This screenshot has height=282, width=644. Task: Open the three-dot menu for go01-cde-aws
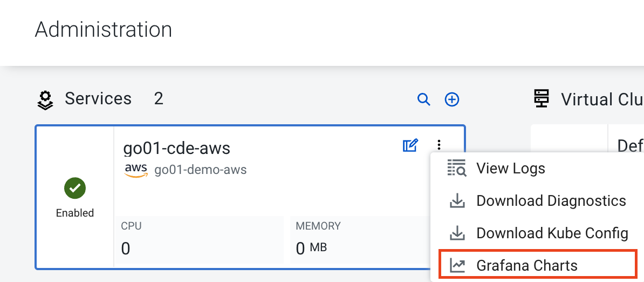point(440,145)
